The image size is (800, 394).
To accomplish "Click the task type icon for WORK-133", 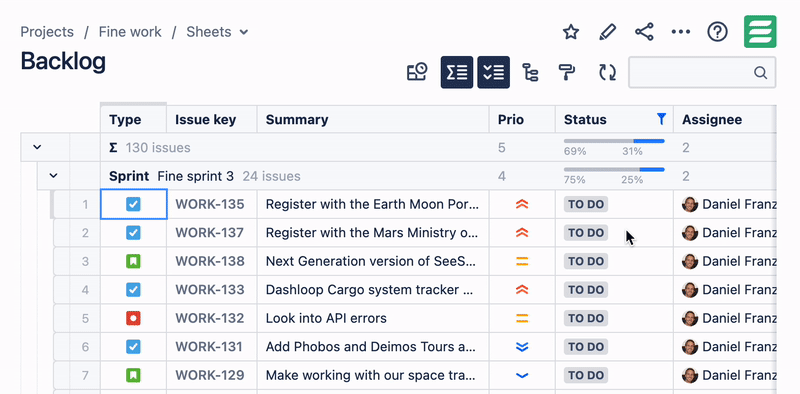I will (x=133, y=290).
